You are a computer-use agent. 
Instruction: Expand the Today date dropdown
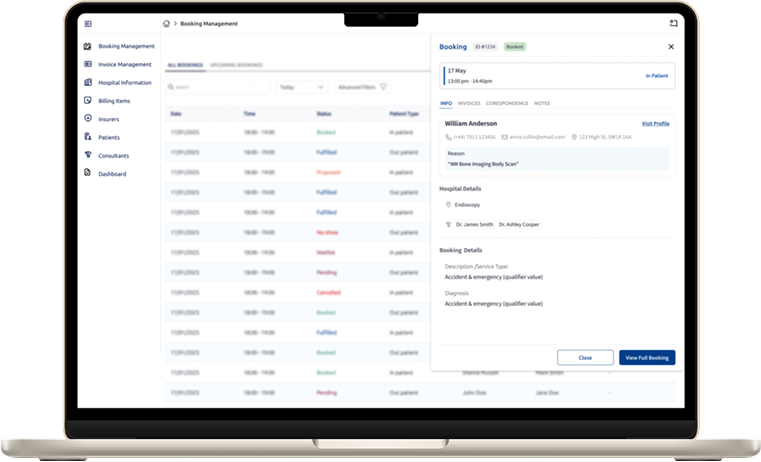pos(302,87)
